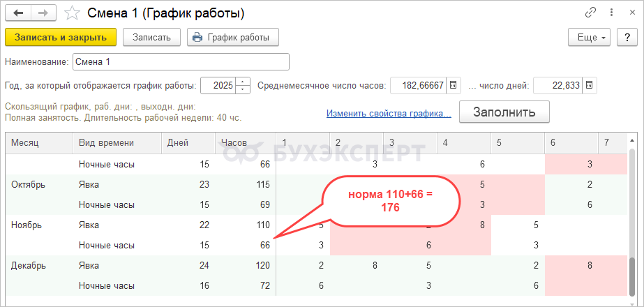Open the calculator for average monthly hours
The width and height of the screenshot is (644, 307).
[x=453, y=86]
